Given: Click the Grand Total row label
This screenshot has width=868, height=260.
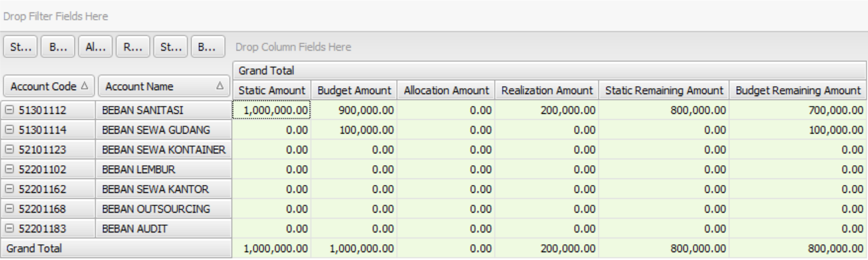Looking at the screenshot, I should coord(116,248).
